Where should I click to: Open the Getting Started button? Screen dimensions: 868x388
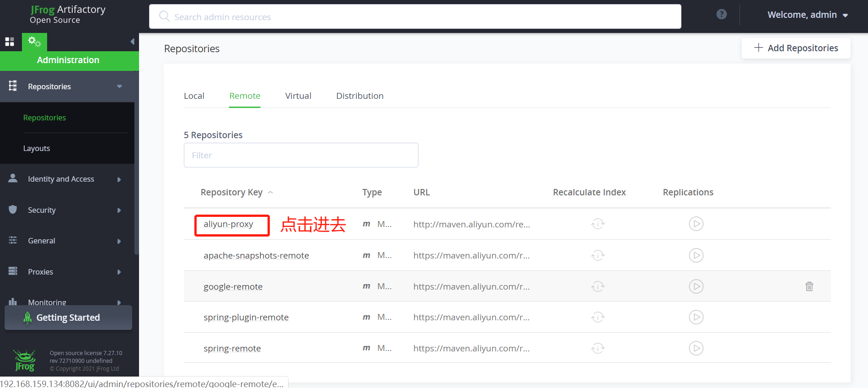click(x=68, y=318)
